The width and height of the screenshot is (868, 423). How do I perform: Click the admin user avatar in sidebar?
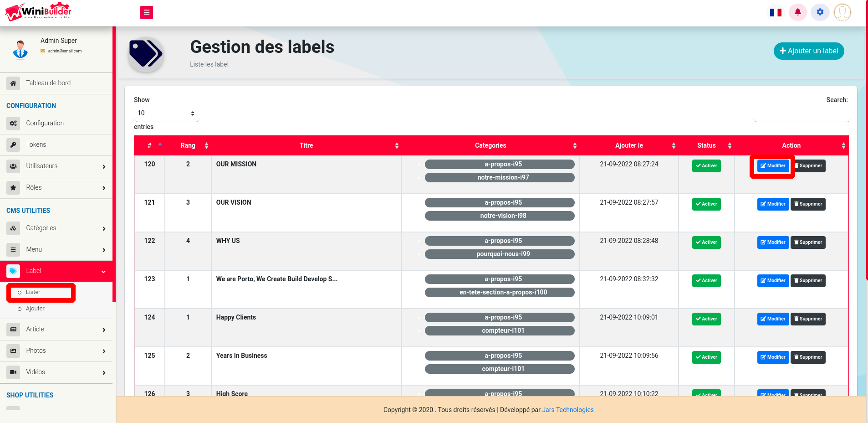click(x=20, y=50)
